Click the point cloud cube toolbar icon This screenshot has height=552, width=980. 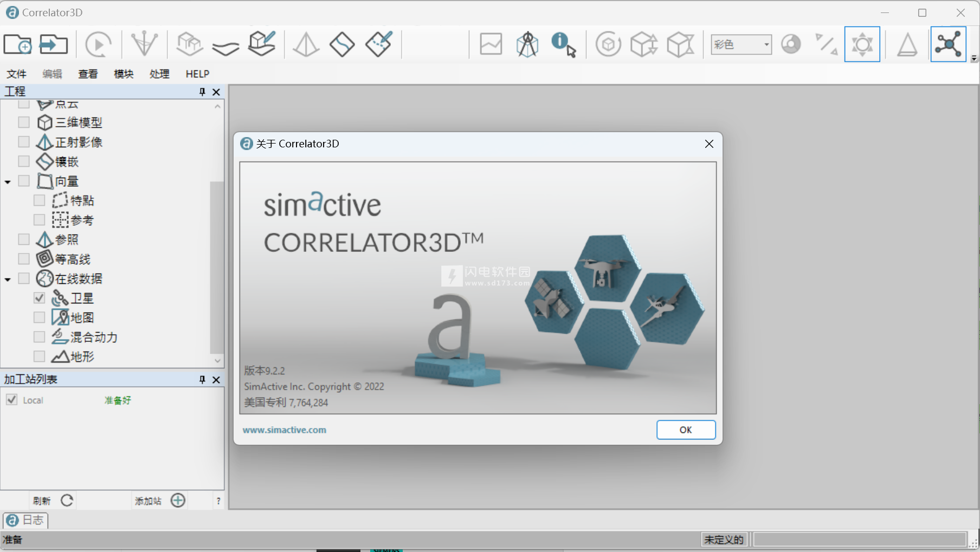point(190,44)
